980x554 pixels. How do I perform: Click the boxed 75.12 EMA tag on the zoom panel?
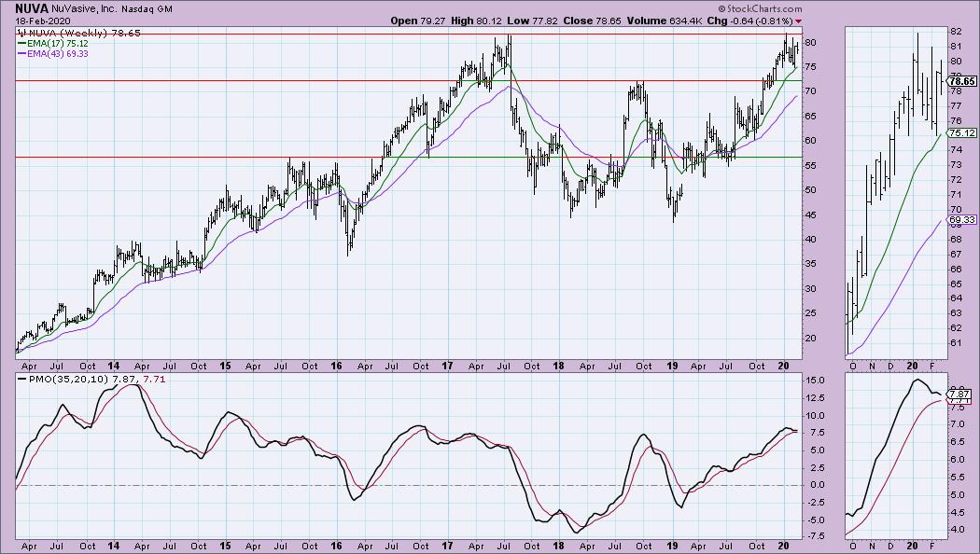pos(962,132)
